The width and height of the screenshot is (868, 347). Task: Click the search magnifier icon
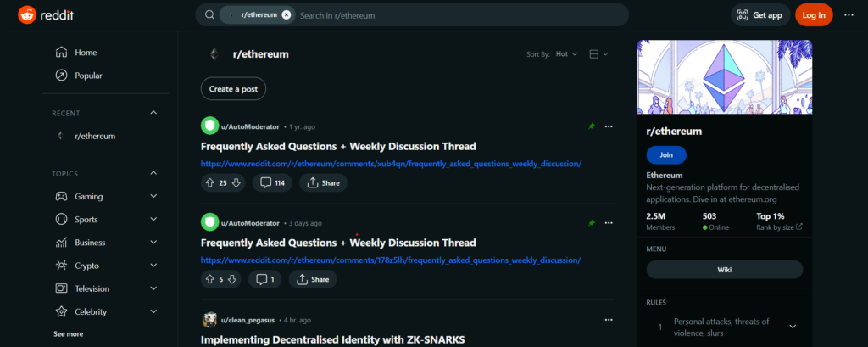point(209,15)
